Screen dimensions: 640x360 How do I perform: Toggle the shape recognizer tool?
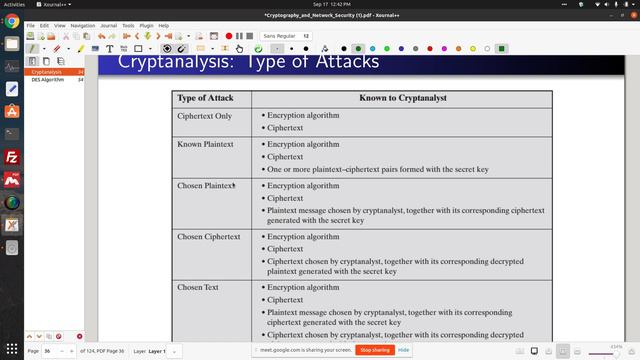tap(167, 49)
